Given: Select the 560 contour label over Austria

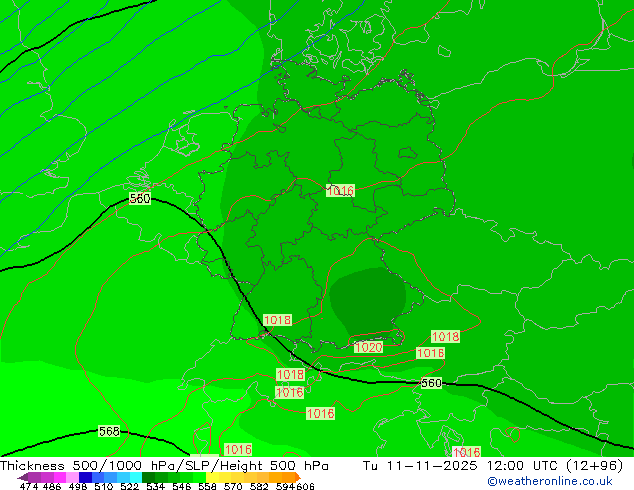Looking at the screenshot, I should click(431, 383).
